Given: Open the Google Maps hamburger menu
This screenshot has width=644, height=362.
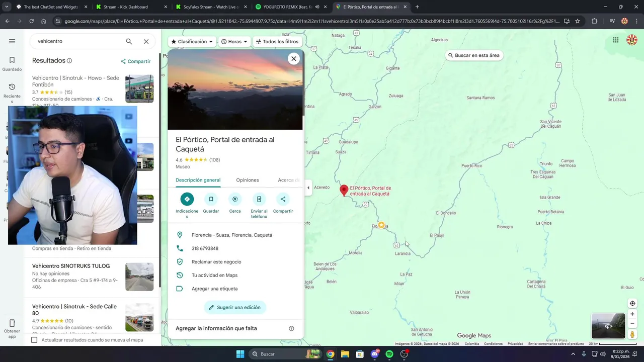Looking at the screenshot, I should click(12, 41).
